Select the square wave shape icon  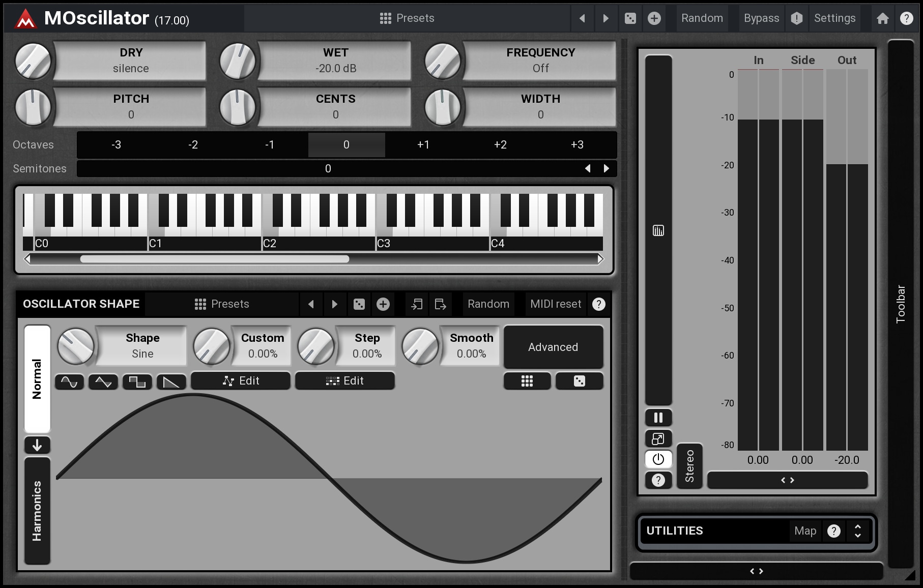137,381
